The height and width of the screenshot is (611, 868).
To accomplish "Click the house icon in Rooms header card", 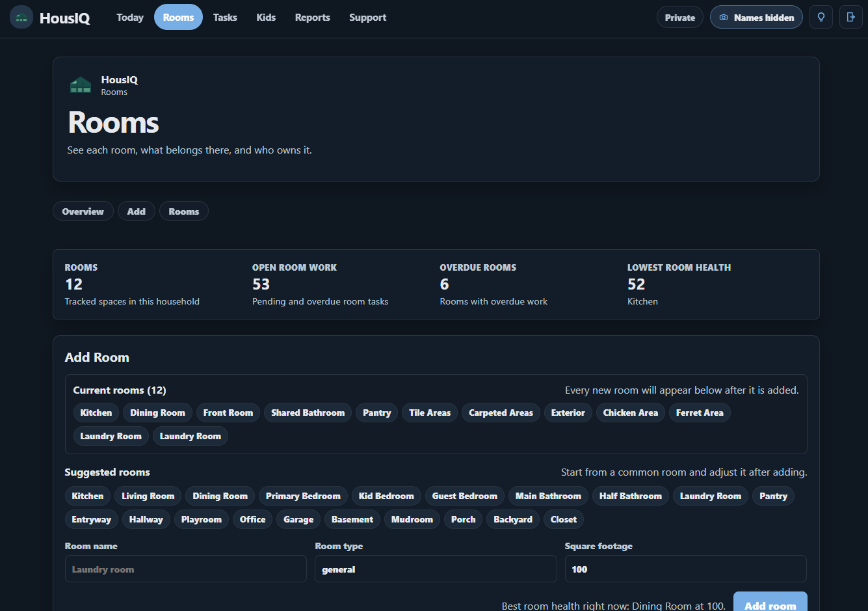I will coord(81,85).
